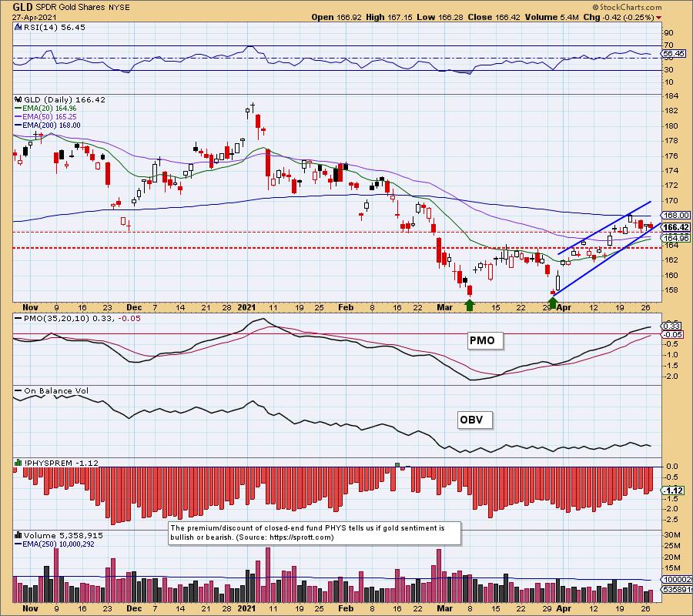Viewport: 693px width, 616px height.
Task: Click the -1.12 premium value tag on the right axis
Action: [674, 490]
